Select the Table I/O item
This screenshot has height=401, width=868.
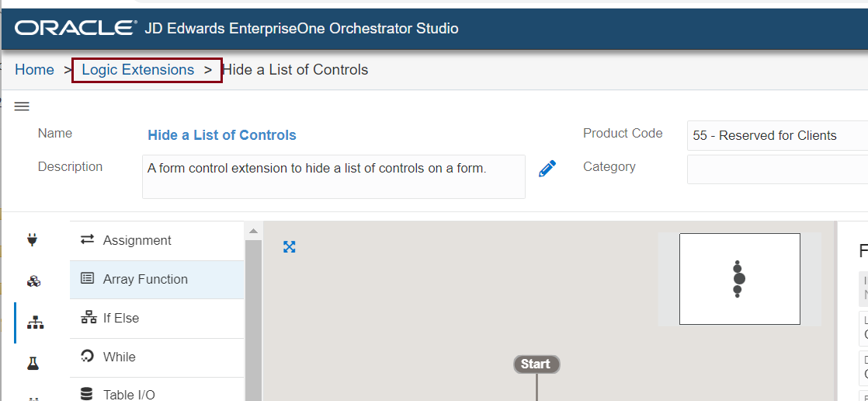pos(128,394)
